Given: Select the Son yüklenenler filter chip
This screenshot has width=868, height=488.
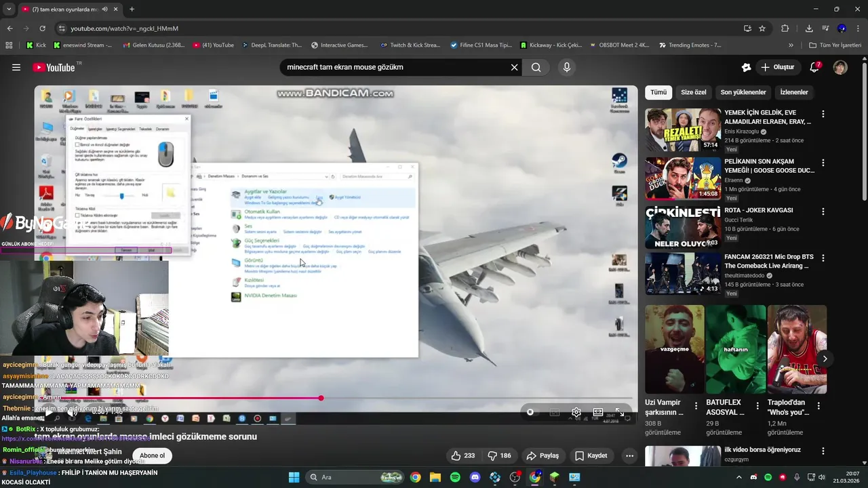Looking at the screenshot, I should (743, 92).
